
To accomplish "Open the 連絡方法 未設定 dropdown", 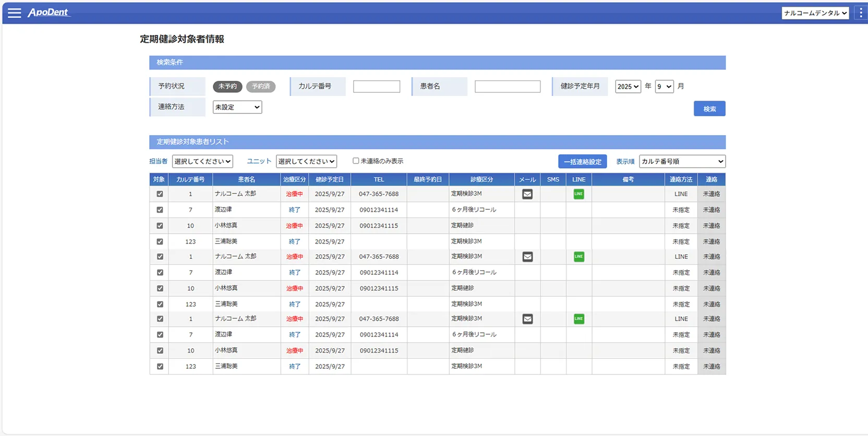I will click(237, 107).
